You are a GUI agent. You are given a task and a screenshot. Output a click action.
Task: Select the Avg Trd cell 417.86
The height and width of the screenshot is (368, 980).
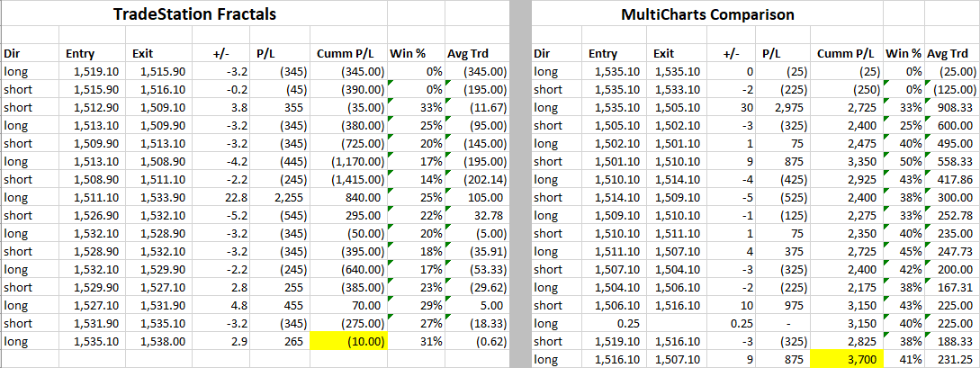tap(952, 179)
